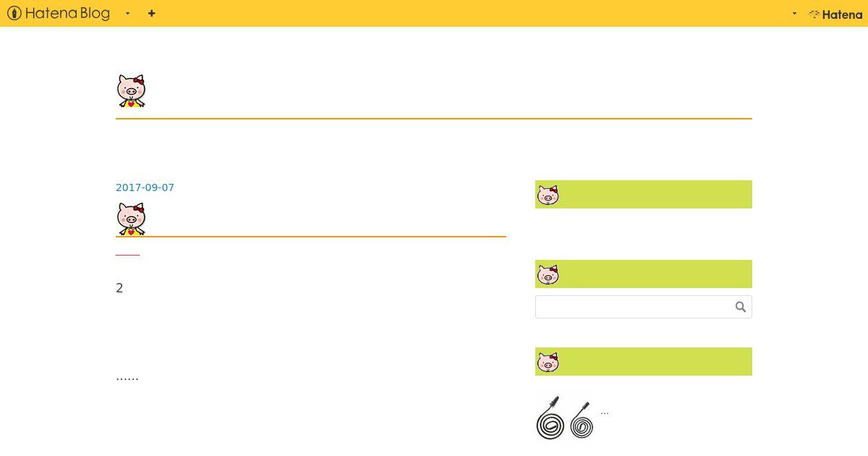
Task: Click the pig mascot in blog header
Action: point(131,91)
